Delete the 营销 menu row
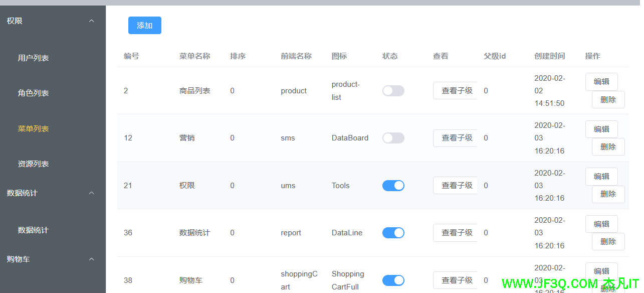644x293 pixels. [x=607, y=147]
